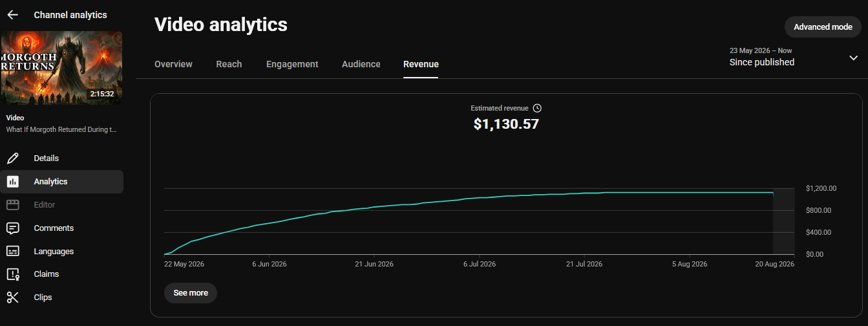Open the Audience tab
Viewport: 868px width, 326px height.
361,64
